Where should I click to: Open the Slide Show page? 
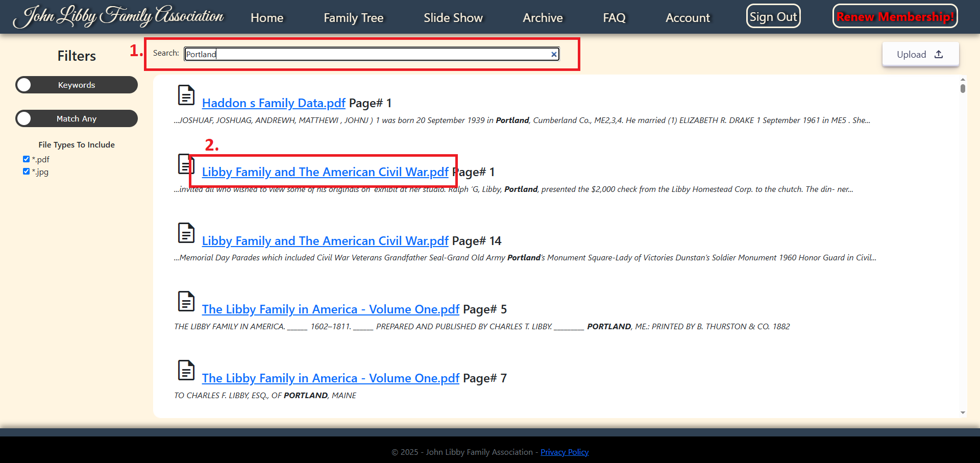coord(453,18)
